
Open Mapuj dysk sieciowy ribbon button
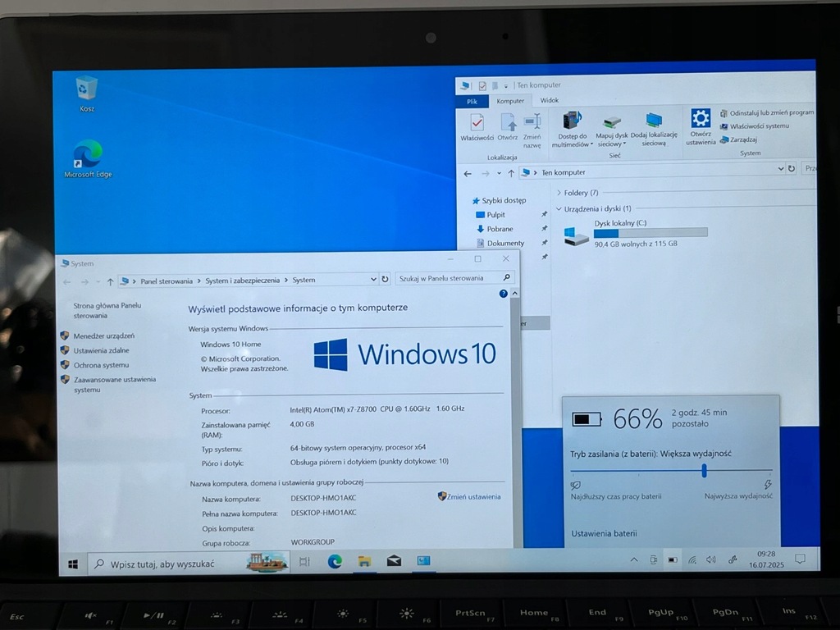click(611, 131)
